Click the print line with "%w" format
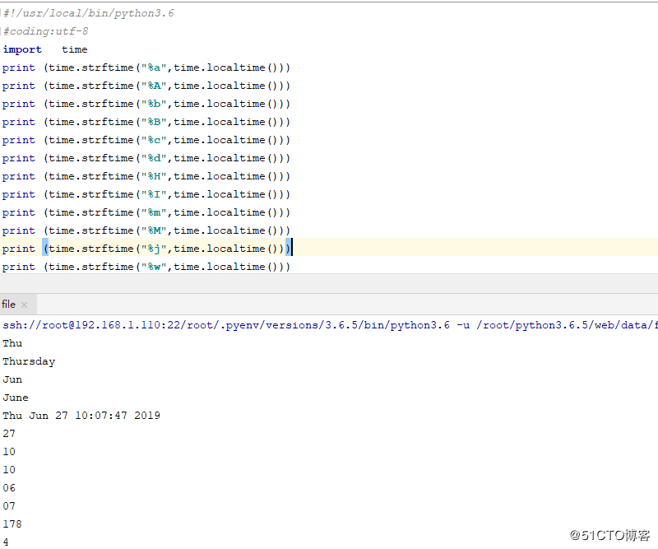 tap(146, 267)
